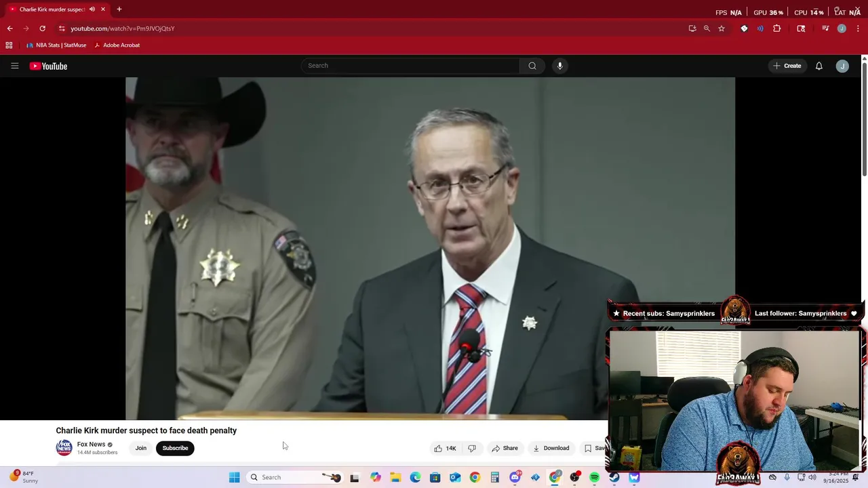Dislike the video with thumbs-down icon
This screenshot has height=488, width=868.
tap(472, 448)
